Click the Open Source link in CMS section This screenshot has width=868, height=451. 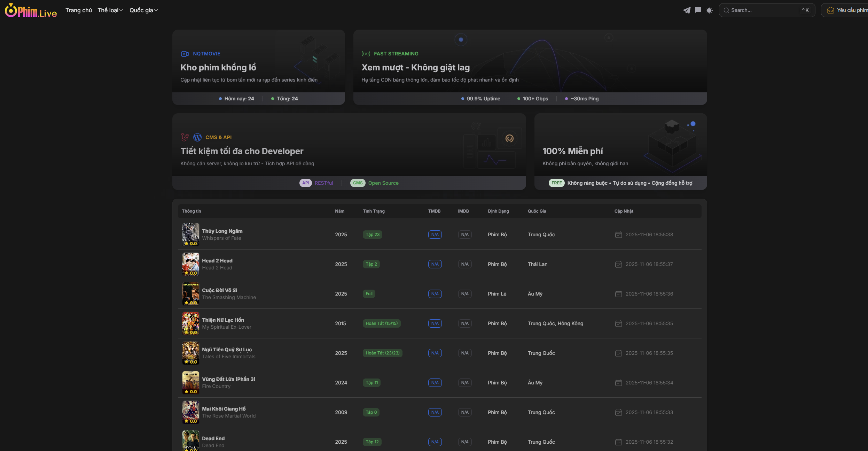[383, 183]
